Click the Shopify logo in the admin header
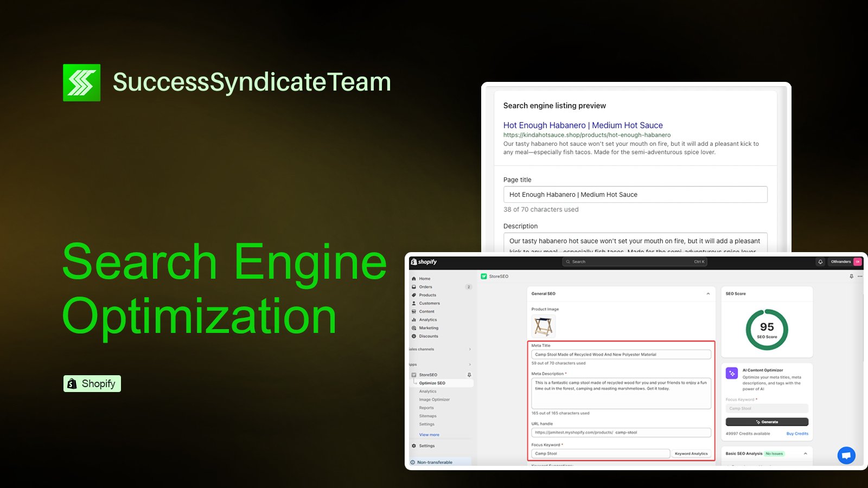 pos(424,262)
